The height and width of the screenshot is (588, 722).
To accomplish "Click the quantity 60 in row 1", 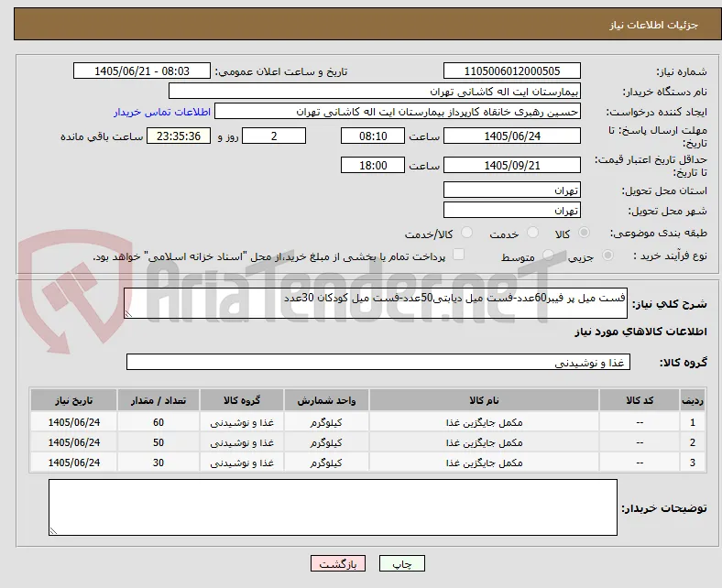I will [x=159, y=422].
